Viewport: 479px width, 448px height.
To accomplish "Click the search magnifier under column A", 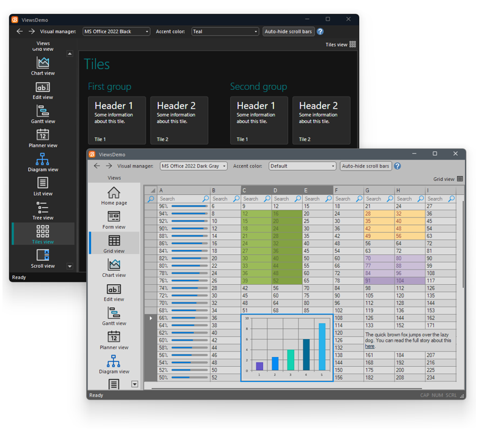I will tap(206, 199).
